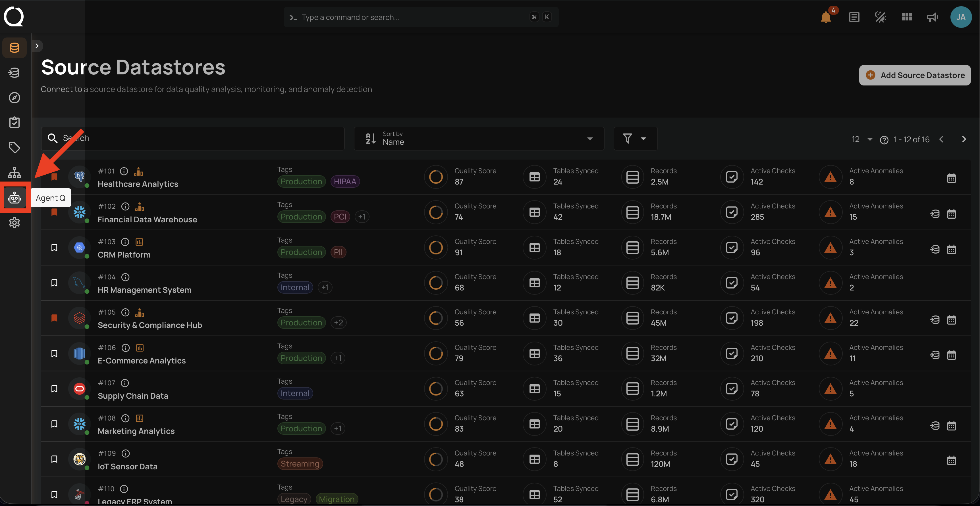Toggle bookmark for Financial Data Warehouse

pos(54,212)
